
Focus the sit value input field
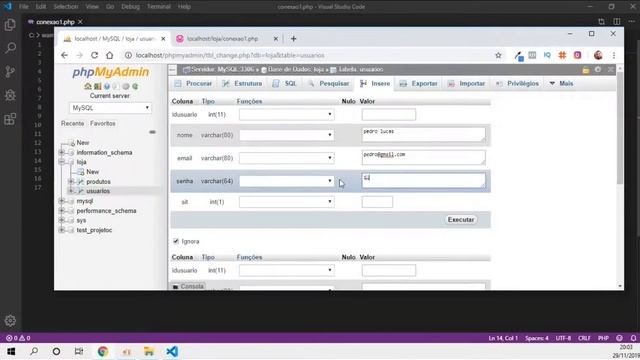point(377,202)
